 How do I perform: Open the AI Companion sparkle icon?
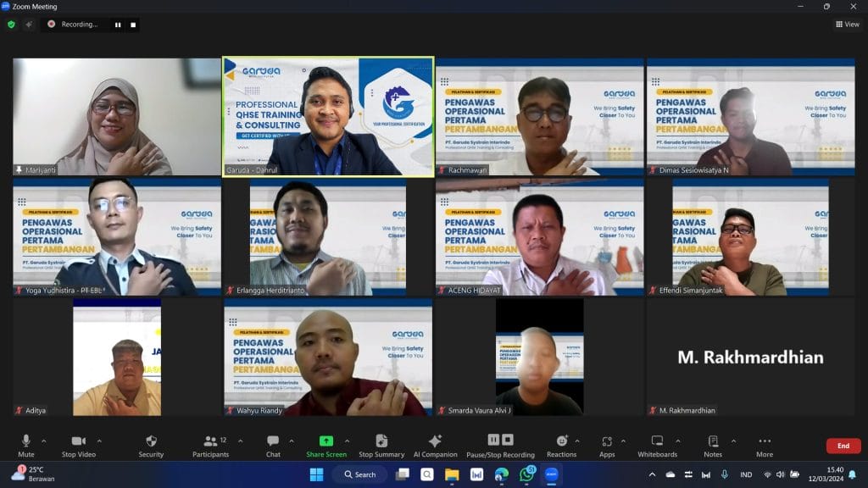[x=435, y=441]
